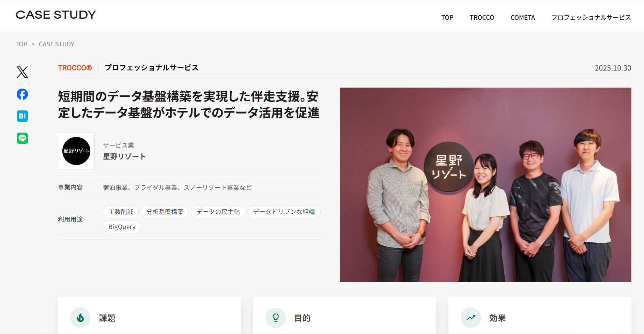Share this article on X
644x334 pixels.
click(x=22, y=72)
